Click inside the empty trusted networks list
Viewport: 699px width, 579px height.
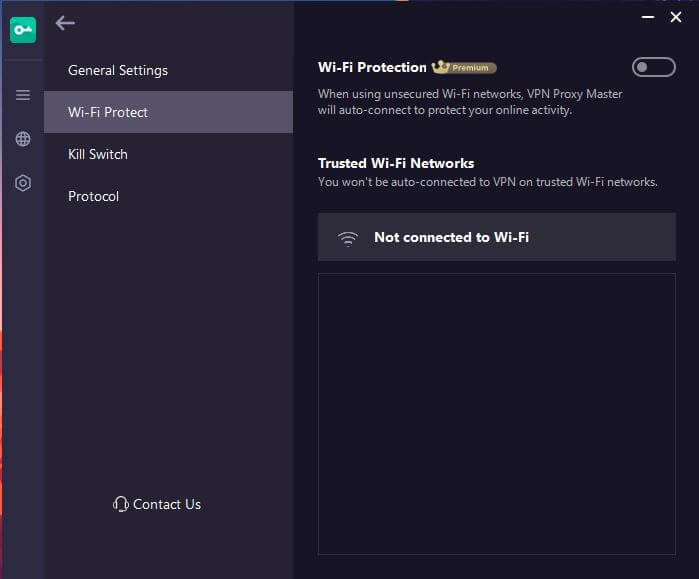497,414
